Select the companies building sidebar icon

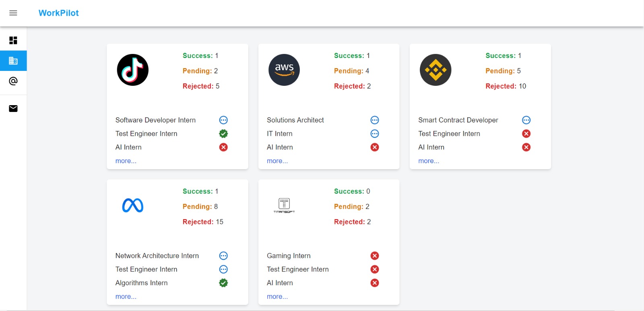click(x=13, y=61)
